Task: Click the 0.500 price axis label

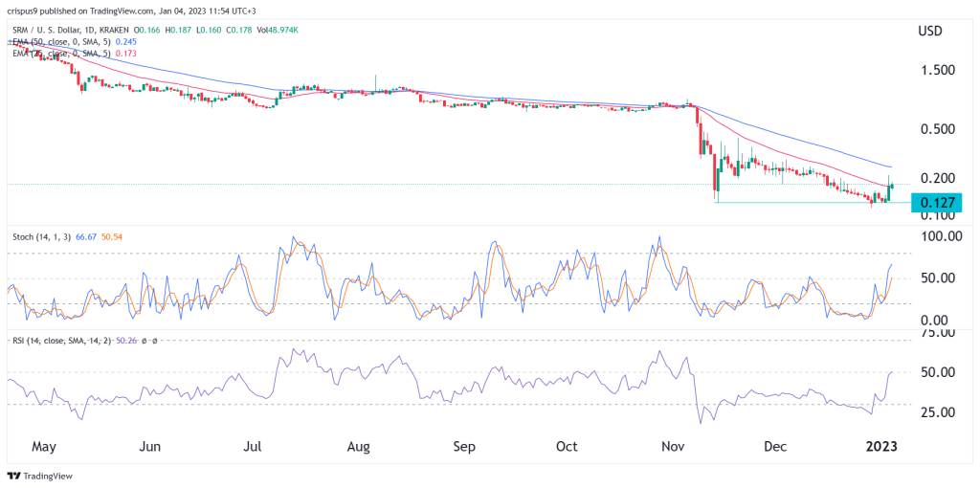Action: tap(938, 129)
